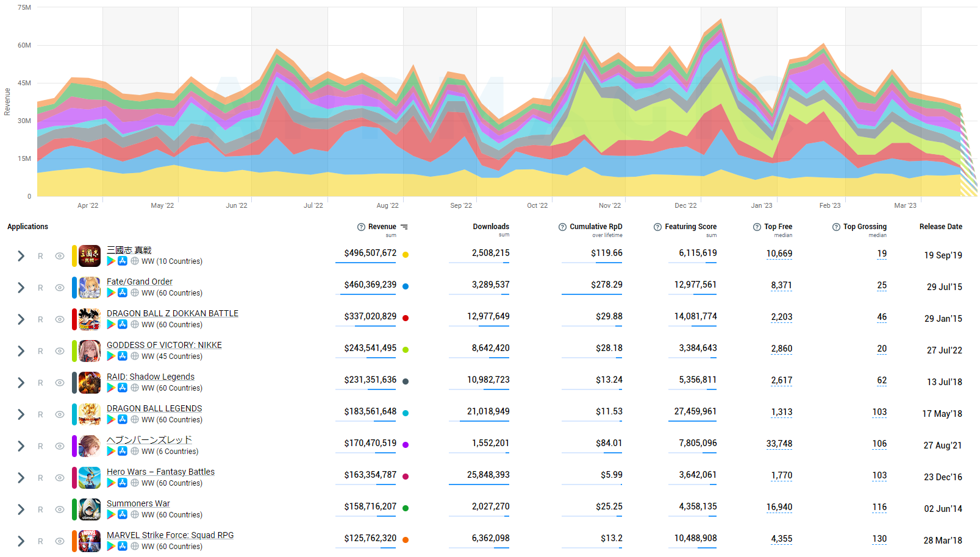
Task: Click the green color dot for NIKKE
Action: (406, 350)
